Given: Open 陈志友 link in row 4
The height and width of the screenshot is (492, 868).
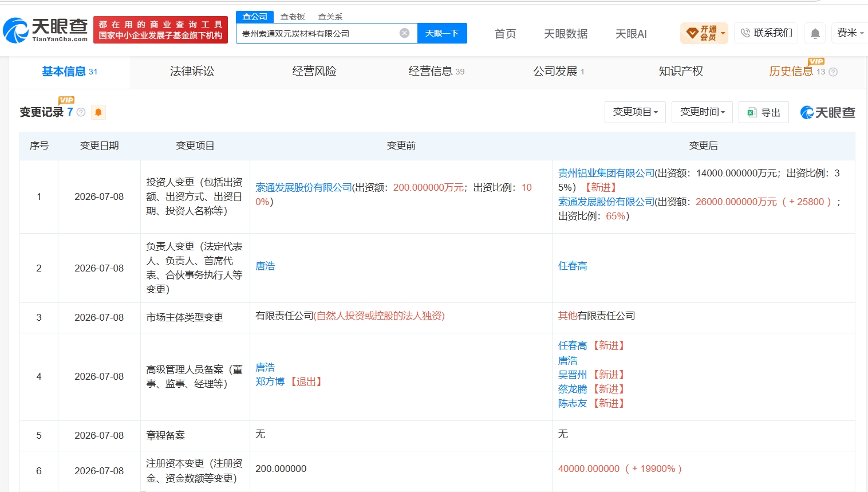Looking at the screenshot, I should click(x=573, y=403).
